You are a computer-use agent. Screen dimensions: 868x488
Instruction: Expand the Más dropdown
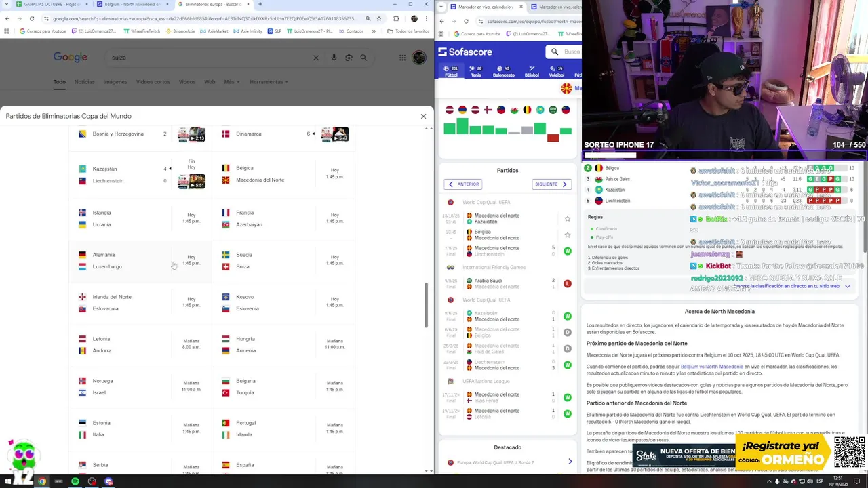coord(231,82)
